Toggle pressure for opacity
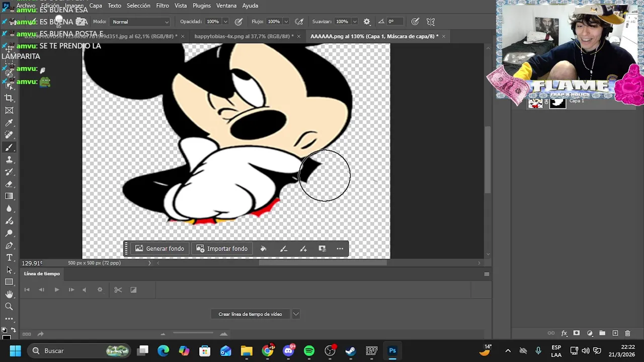644x362 pixels. tap(238, 22)
